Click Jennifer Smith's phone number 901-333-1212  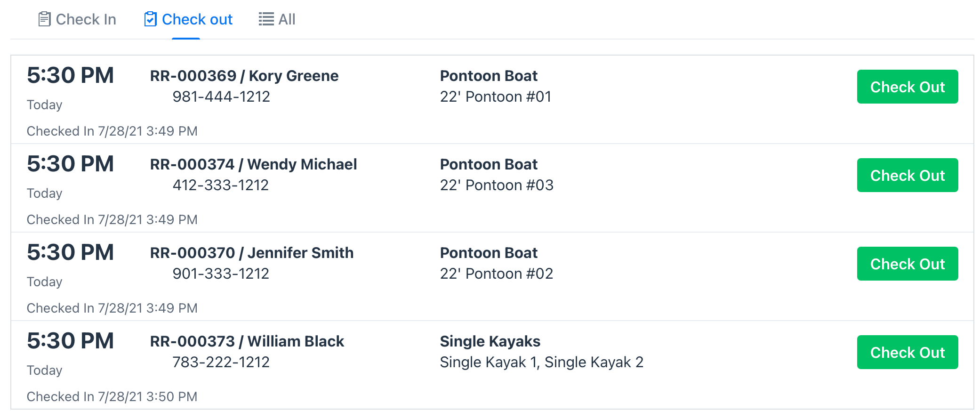(x=221, y=274)
